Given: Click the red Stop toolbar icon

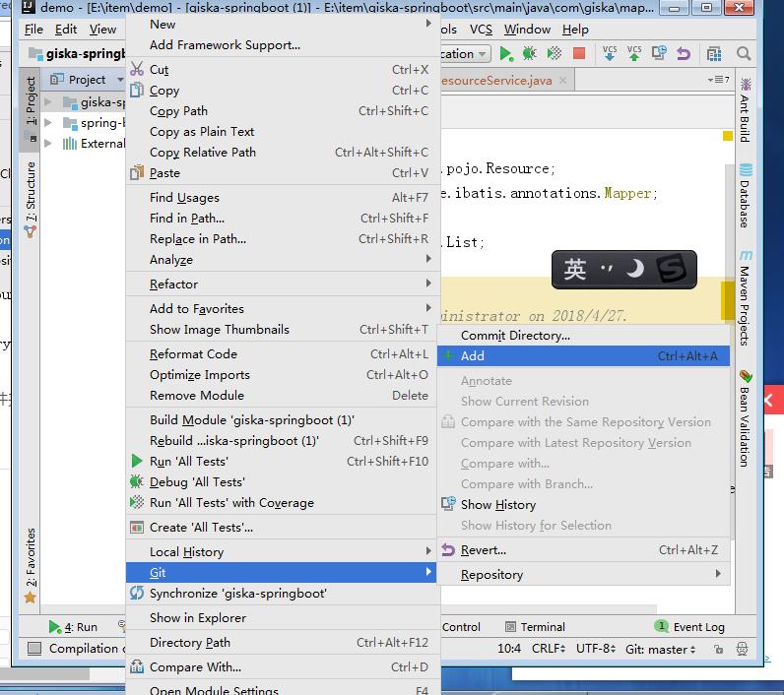Looking at the screenshot, I should tap(579, 53).
